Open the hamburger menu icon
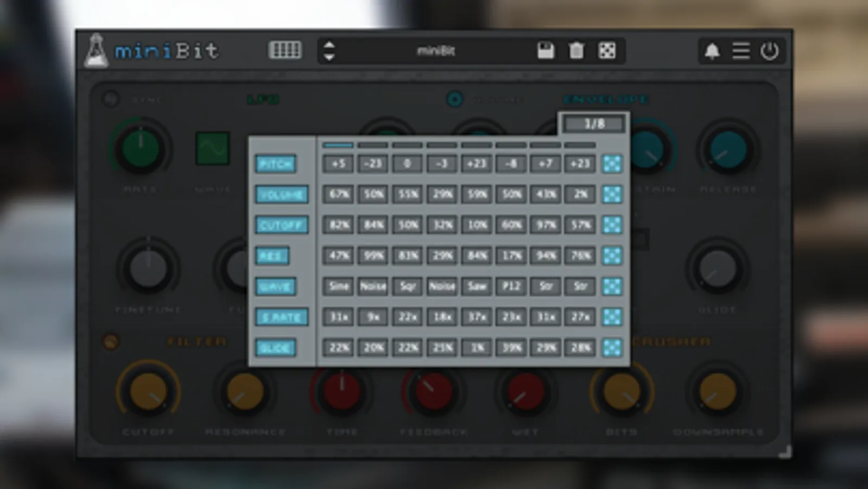The image size is (868, 489). point(741,51)
